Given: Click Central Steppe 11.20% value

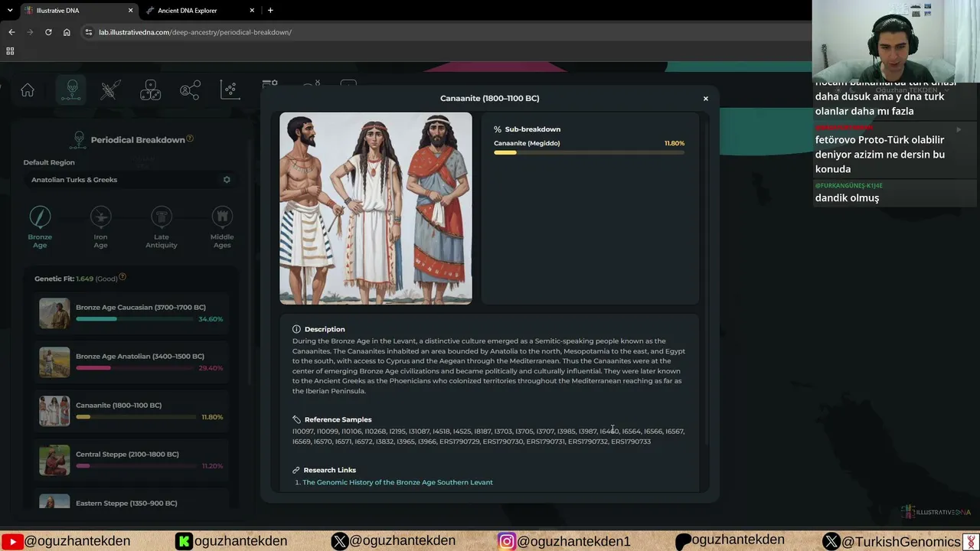Looking at the screenshot, I should [x=212, y=466].
